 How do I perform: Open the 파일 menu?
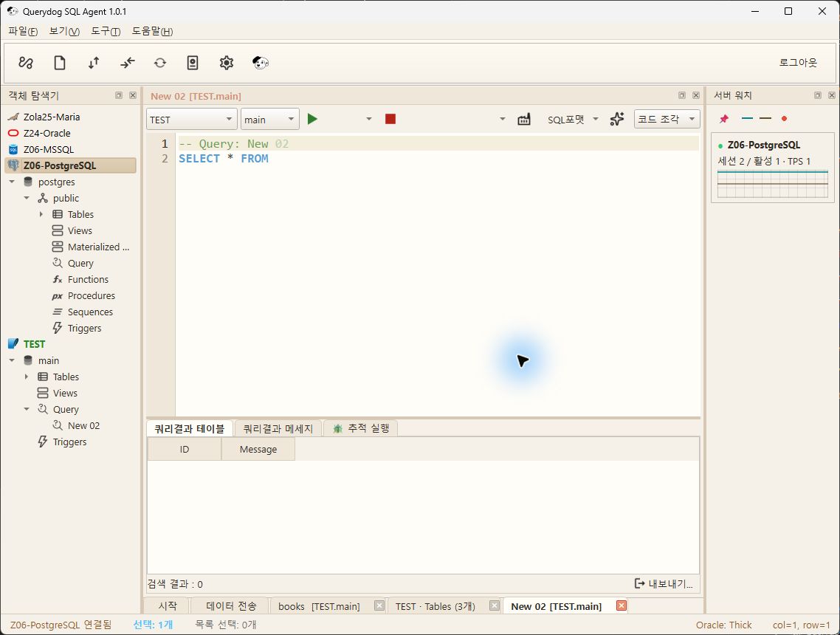(23, 31)
